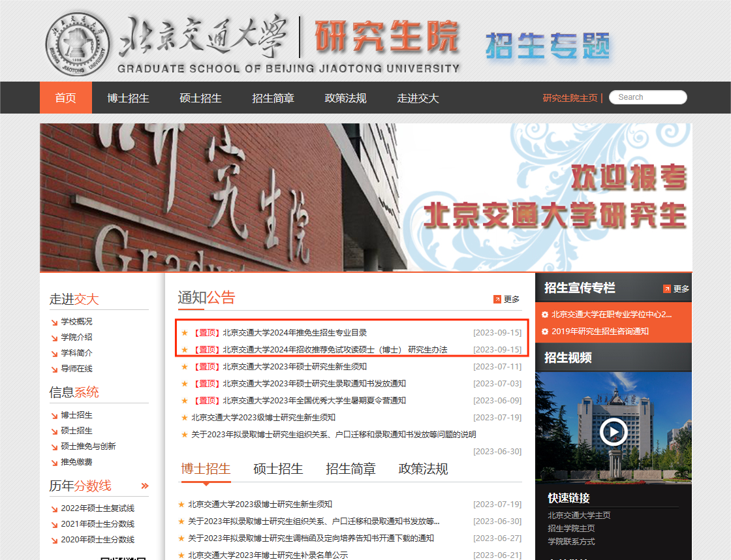Screen dimensions: 731x560
Task: Expand 历年分数线 double-chevron icon
Action: 145,486
